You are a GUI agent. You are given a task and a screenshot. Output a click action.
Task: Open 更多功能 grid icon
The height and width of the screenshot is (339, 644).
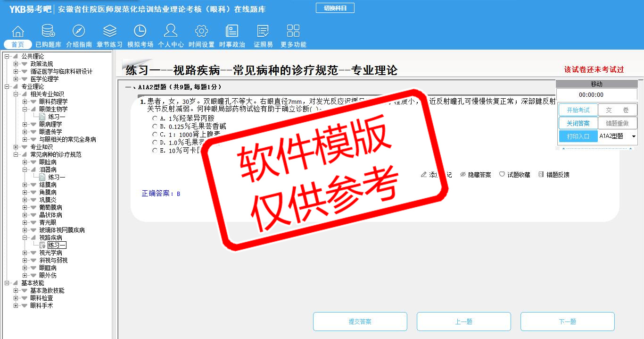(x=293, y=32)
